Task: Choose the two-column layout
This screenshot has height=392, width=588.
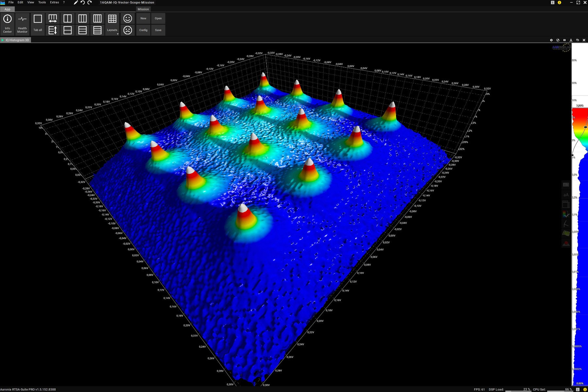Action: coord(68,18)
